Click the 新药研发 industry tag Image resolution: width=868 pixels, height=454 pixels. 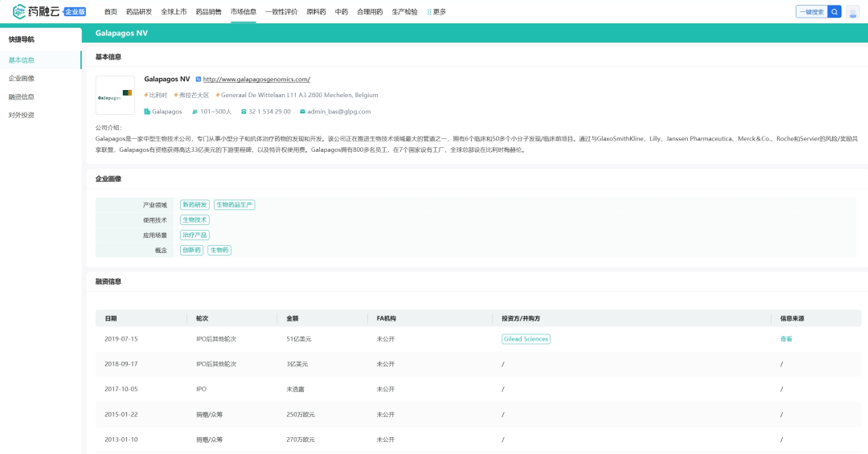194,205
